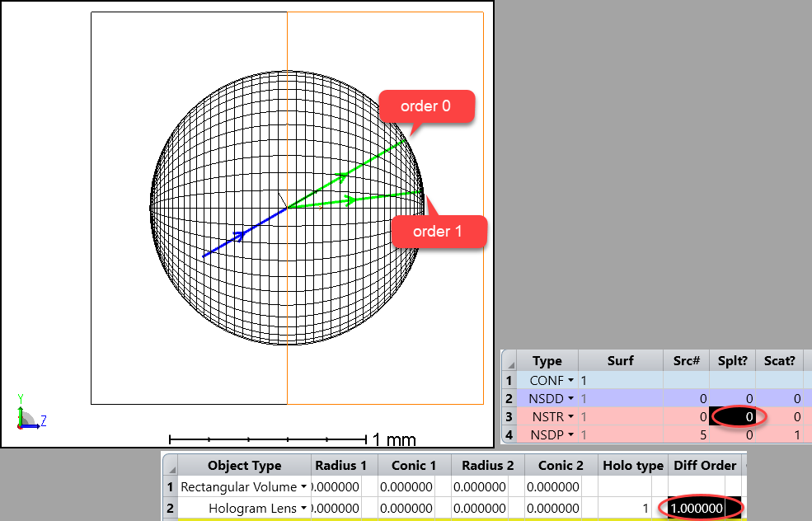Open the Hologram Lens object type dropdown
812x521 pixels.
pos(303,508)
